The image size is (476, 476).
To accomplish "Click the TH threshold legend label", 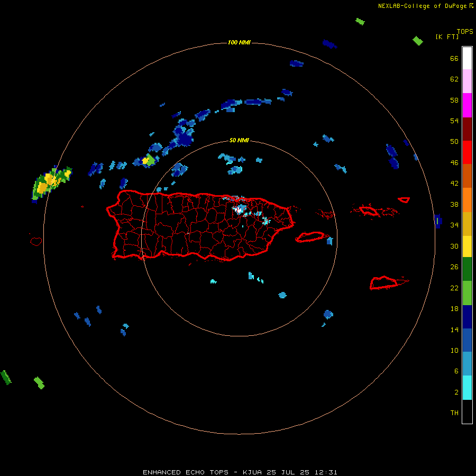I will pyautogui.click(x=454, y=413).
